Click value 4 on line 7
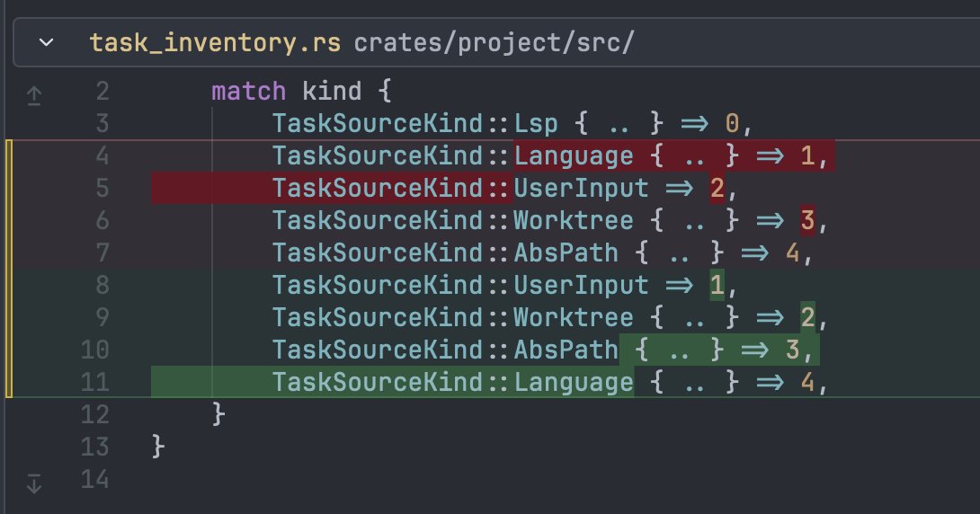 [793, 253]
